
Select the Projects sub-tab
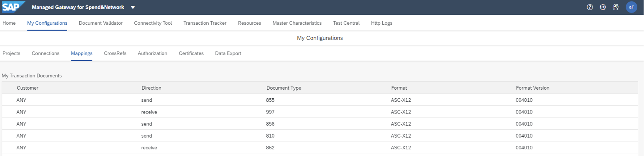(x=11, y=53)
